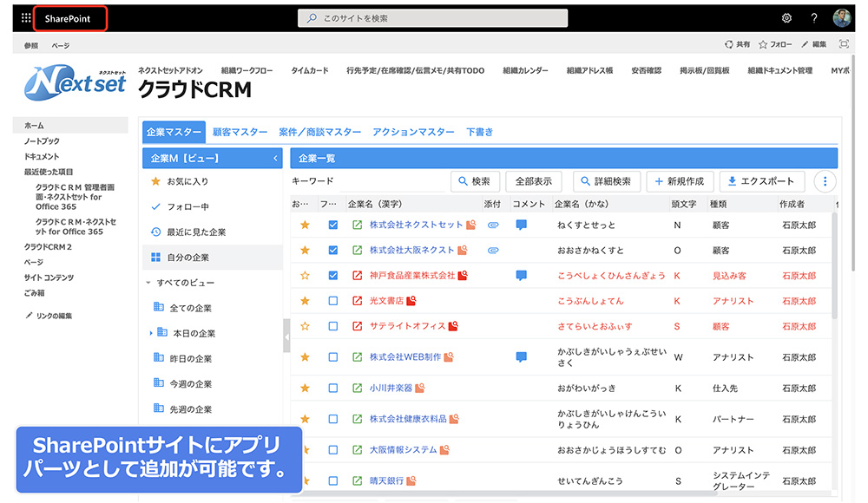Check follow checkbox for 小川井楽器
The width and height of the screenshot is (868, 503).
pyautogui.click(x=332, y=389)
